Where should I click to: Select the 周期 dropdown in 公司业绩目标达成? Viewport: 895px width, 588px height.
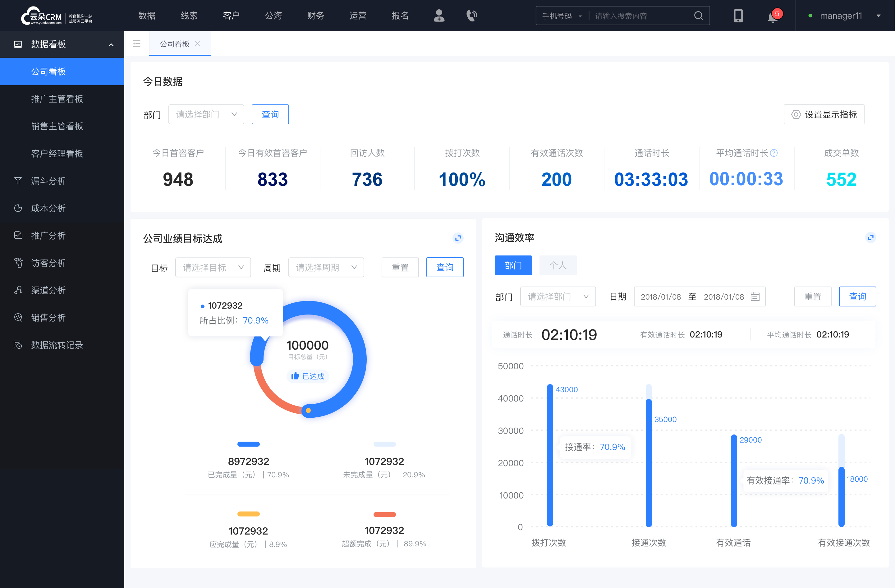[x=325, y=267]
